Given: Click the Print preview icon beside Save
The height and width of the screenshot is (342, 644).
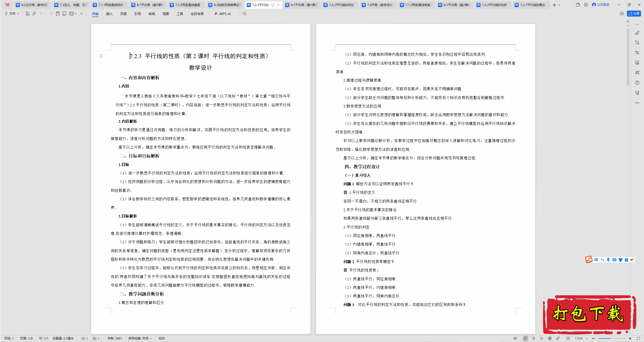Looking at the screenshot, I should point(34,14).
